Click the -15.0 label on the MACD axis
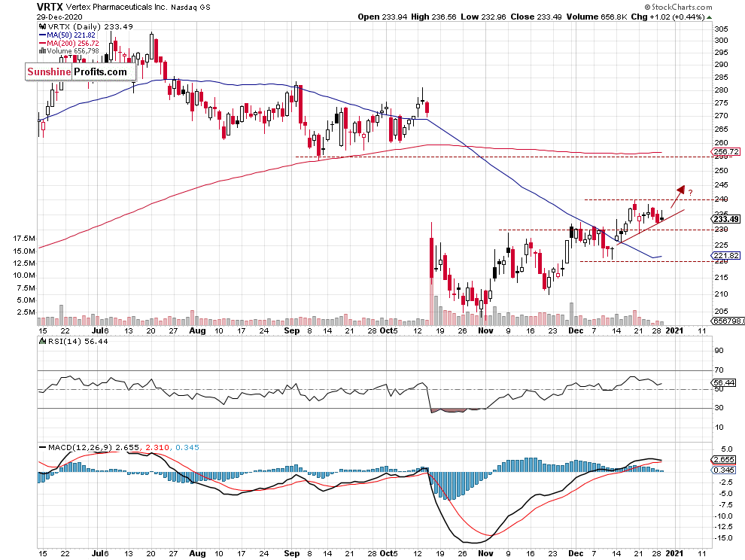Image resolution: width=745 pixels, height=560 pixels. coord(724,538)
